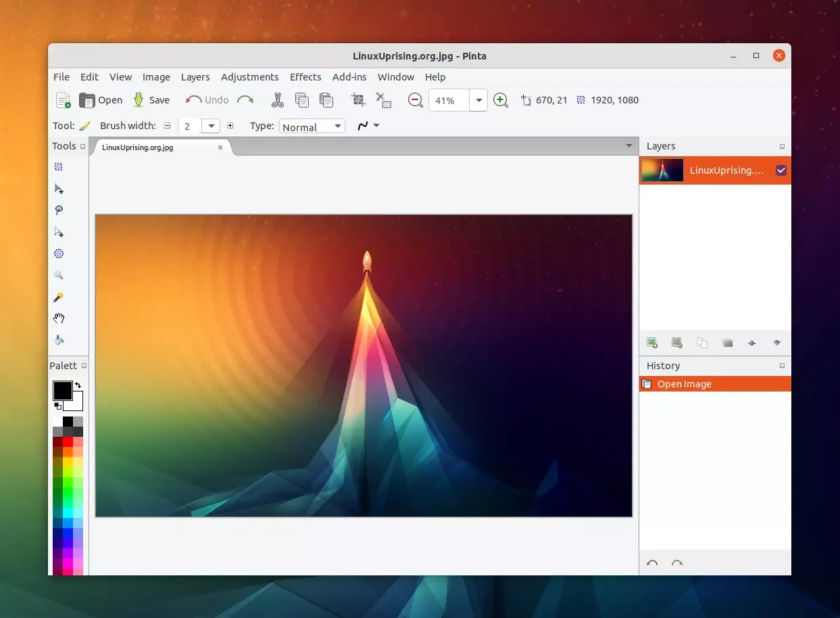This screenshot has height=618, width=840.
Task: Toggle visibility of the LinuxUprising layer
Action: pos(781,170)
